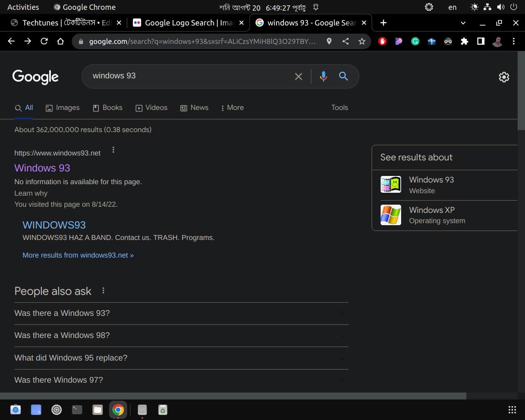Reload the current Google search page

point(44,41)
